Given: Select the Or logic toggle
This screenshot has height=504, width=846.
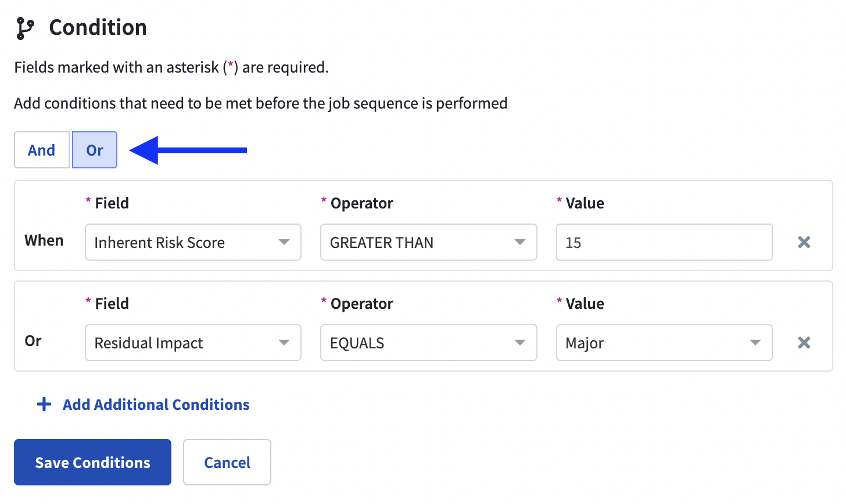Looking at the screenshot, I should coord(95,150).
